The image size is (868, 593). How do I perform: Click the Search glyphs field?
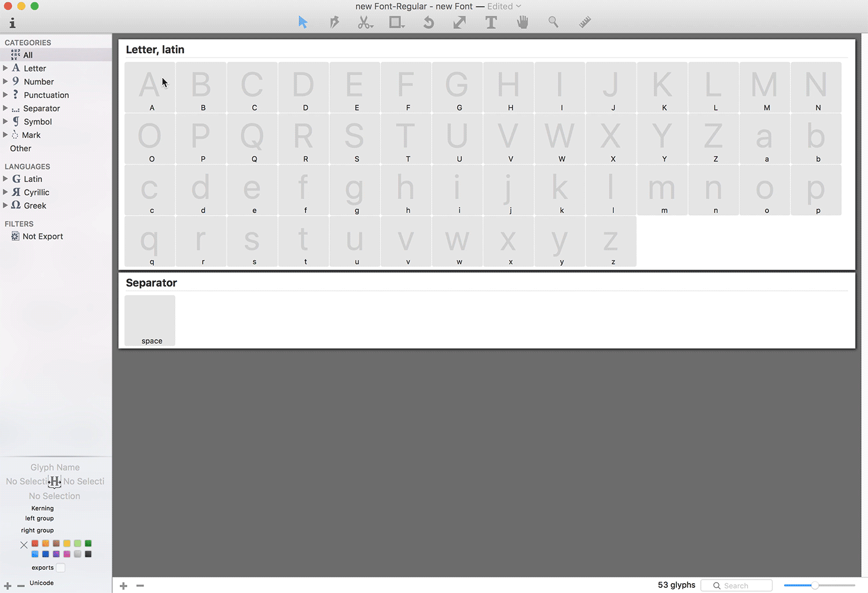737,585
